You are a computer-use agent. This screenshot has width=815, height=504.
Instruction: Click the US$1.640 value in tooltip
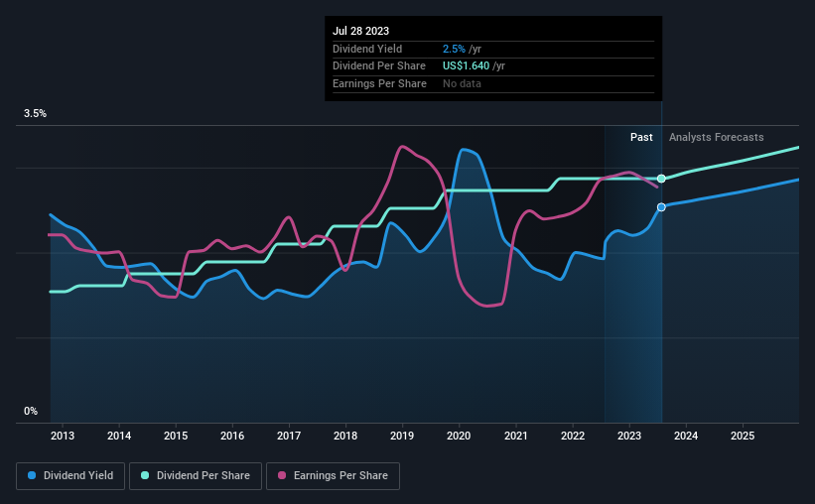click(x=467, y=66)
